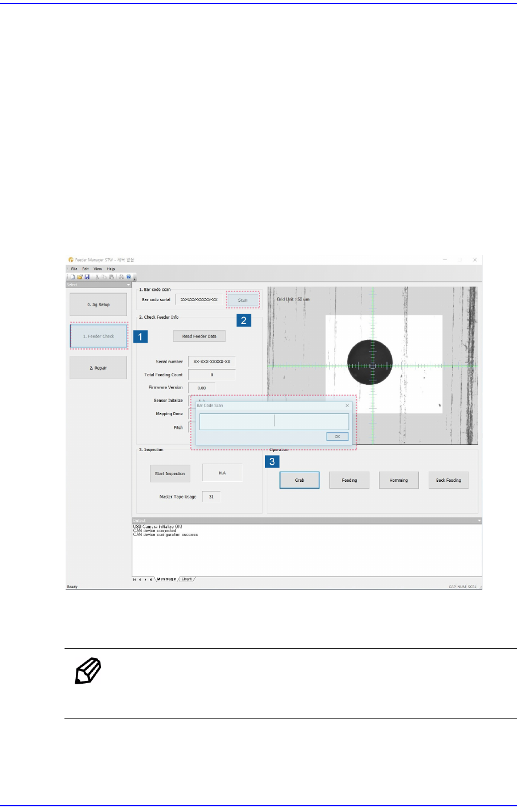517x812 pixels.
Task: Expand the Select panel dropdown arrow
Action: (x=128, y=285)
